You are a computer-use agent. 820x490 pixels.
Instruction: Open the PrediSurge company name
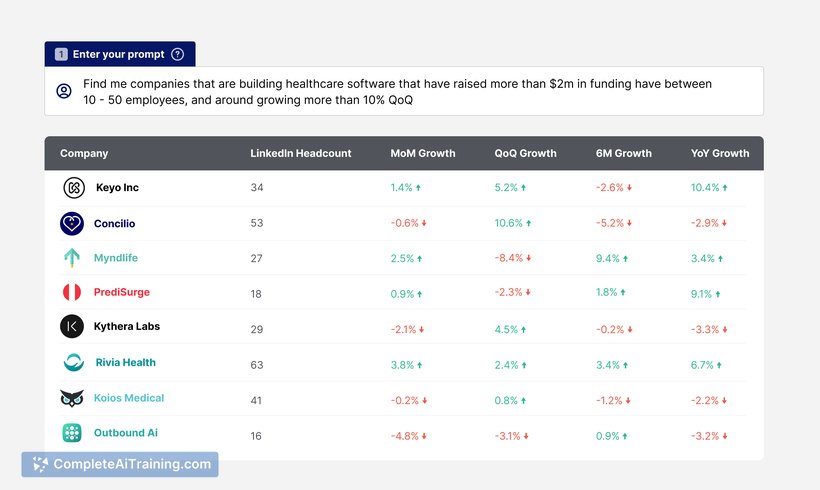point(122,292)
